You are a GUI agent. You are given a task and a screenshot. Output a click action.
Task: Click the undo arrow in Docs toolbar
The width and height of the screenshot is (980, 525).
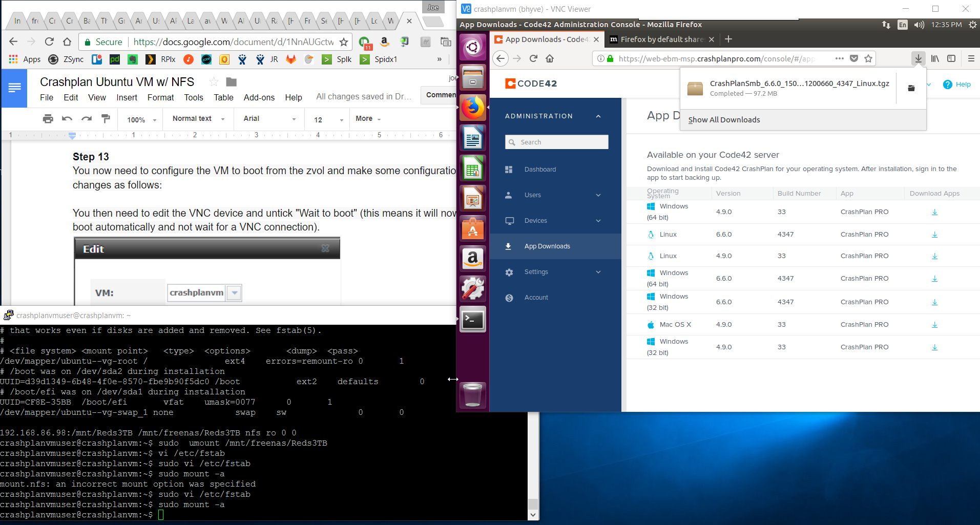click(x=67, y=119)
